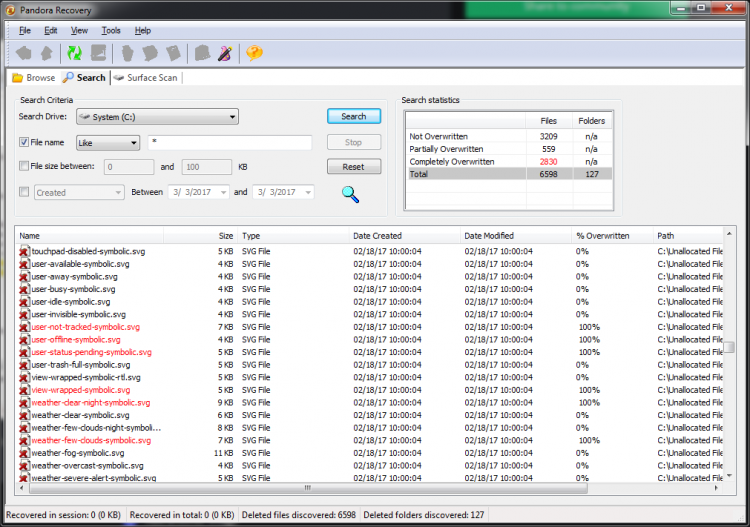Click the deleted-file icon for user-available-symbolic.svg
750x527 pixels.
pyautogui.click(x=24, y=264)
